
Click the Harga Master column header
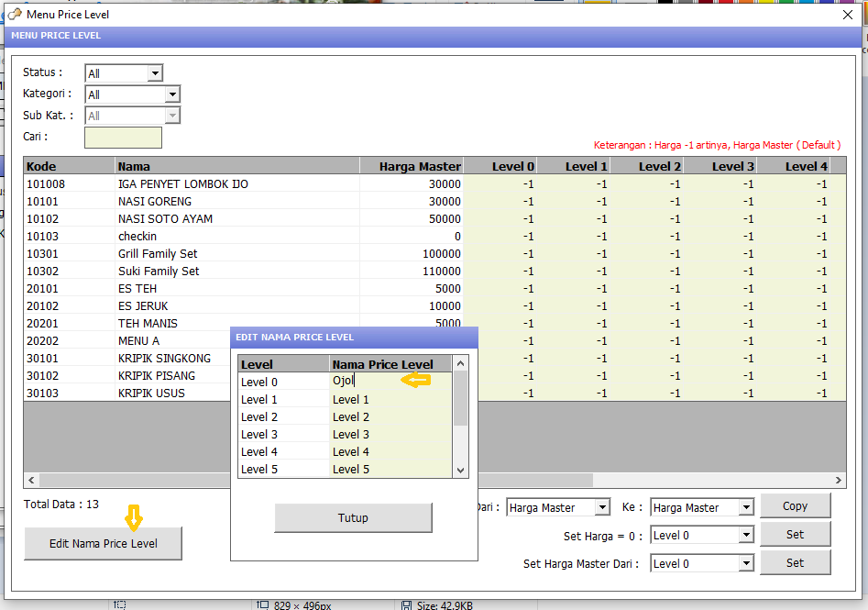[x=411, y=166]
